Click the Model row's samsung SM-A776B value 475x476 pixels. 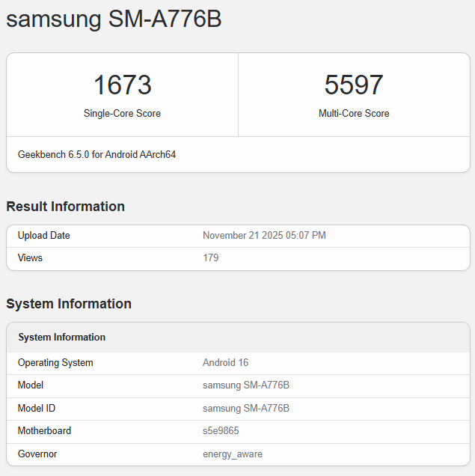245,385
